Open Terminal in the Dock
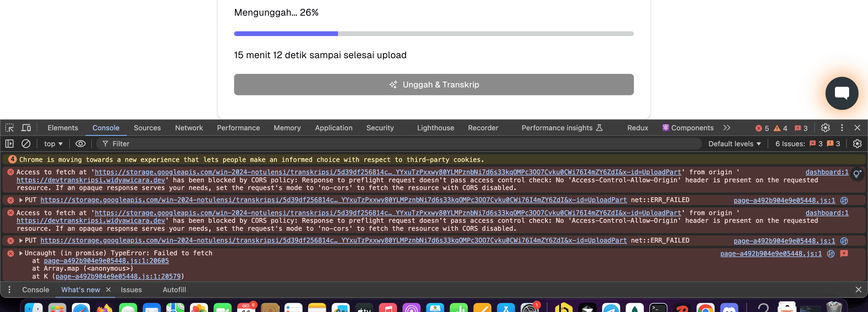This screenshot has width=868, height=312. pyautogui.click(x=658, y=308)
